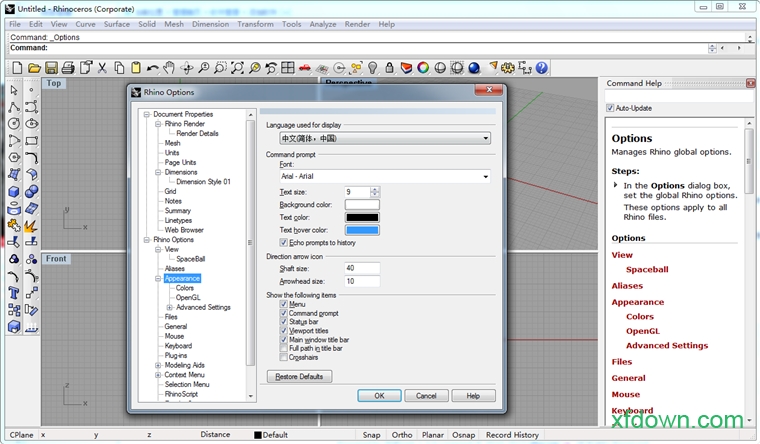Uncheck the Auto-Update checkbox
760x444 pixels.
[x=610, y=108]
